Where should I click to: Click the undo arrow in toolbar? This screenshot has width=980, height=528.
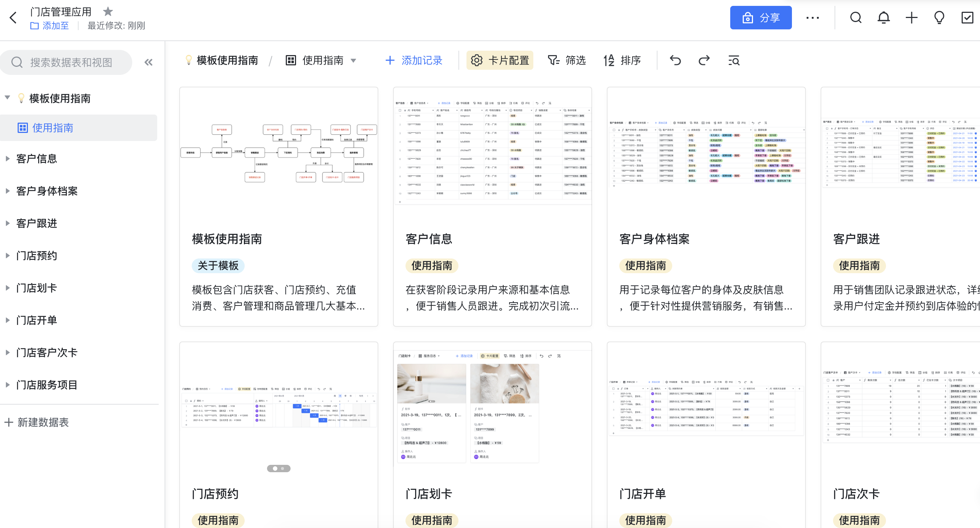point(675,60)
